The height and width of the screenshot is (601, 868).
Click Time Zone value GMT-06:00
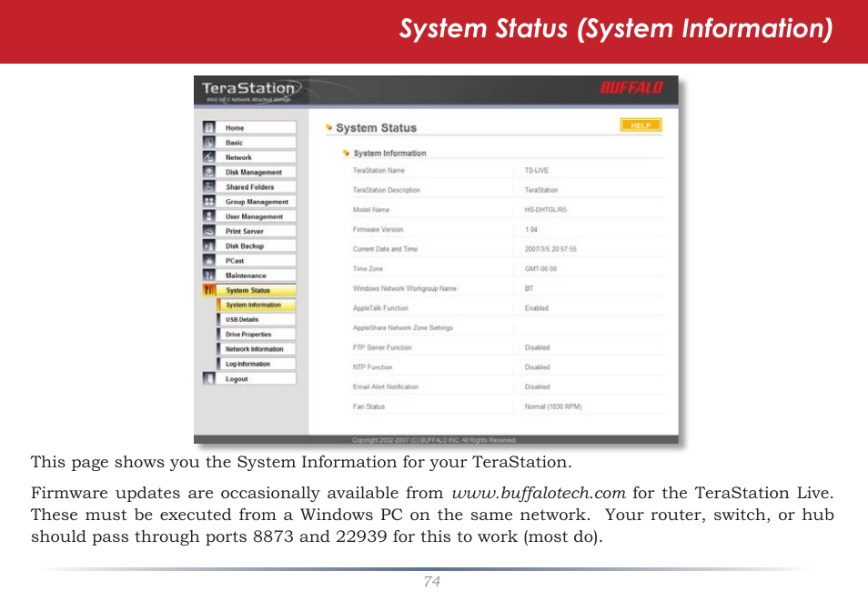[540, 268]
